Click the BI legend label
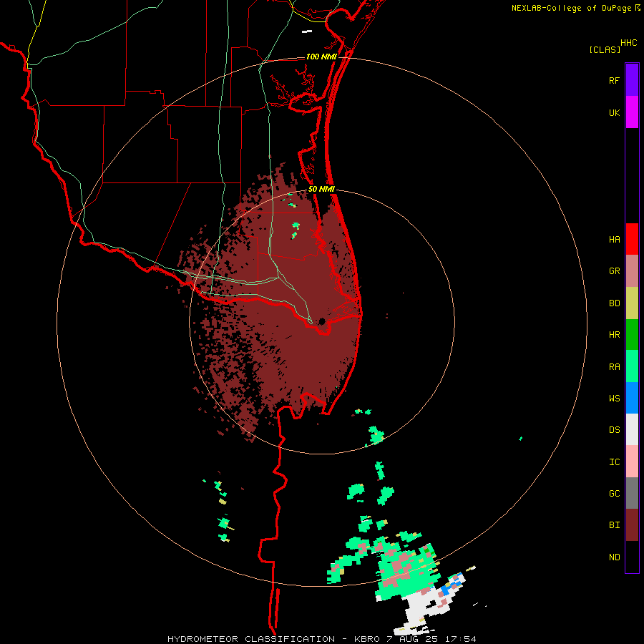The image size is (644, 644). [614, 525]
